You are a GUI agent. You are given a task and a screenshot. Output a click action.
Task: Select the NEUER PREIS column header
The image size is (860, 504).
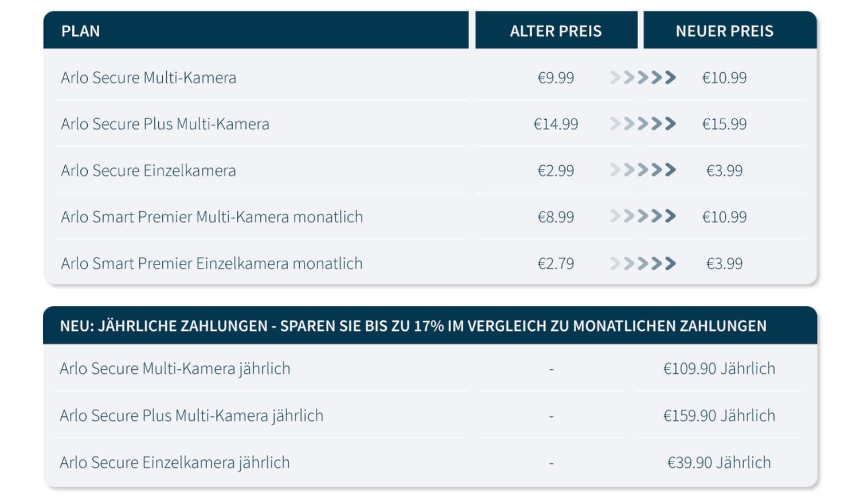tap(724, 31)
